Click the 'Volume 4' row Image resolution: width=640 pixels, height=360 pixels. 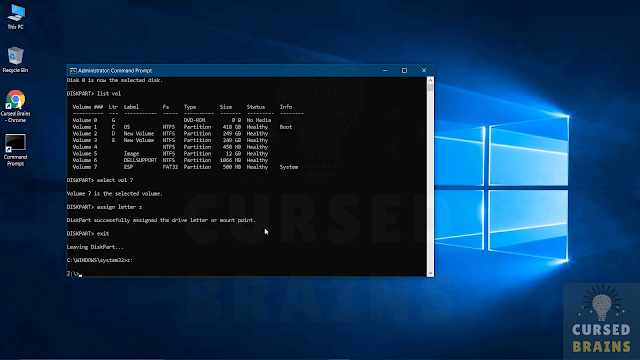tap(170, 147)
